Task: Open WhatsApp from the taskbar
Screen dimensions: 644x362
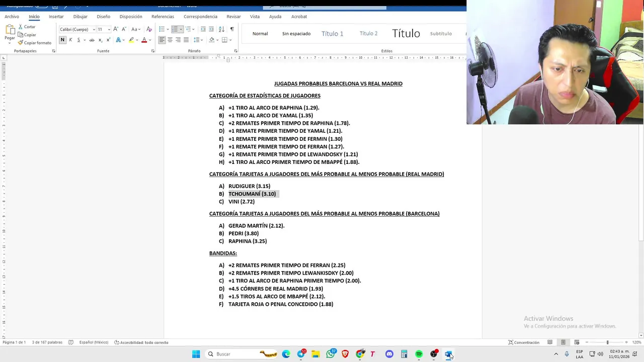Action: pos(331,354)
